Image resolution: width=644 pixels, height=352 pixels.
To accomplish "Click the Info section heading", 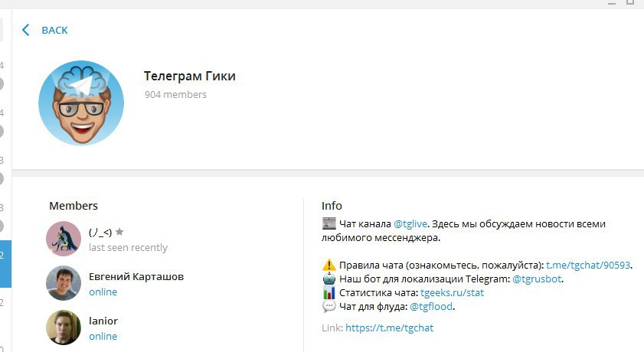I will [x=332, y=206].
